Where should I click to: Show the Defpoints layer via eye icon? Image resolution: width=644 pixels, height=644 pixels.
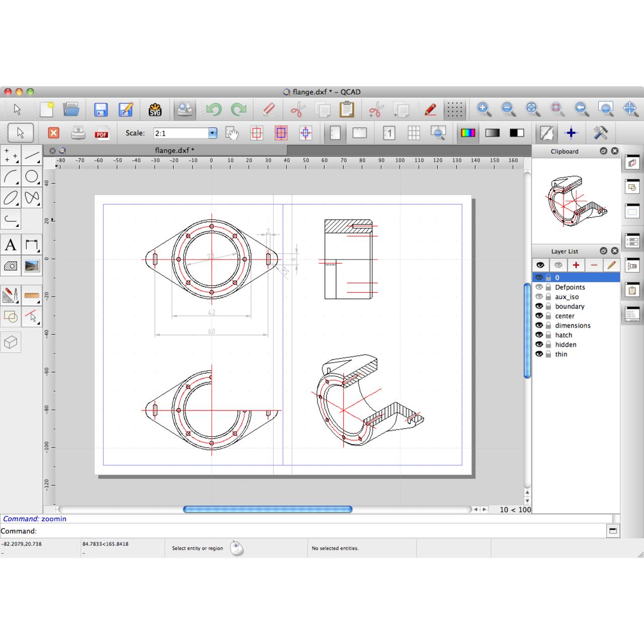(539, 287)
